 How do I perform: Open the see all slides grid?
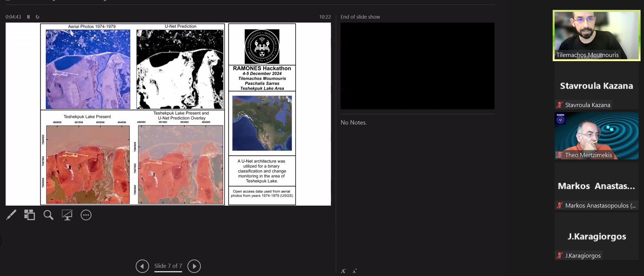click(x=29, y=215)
